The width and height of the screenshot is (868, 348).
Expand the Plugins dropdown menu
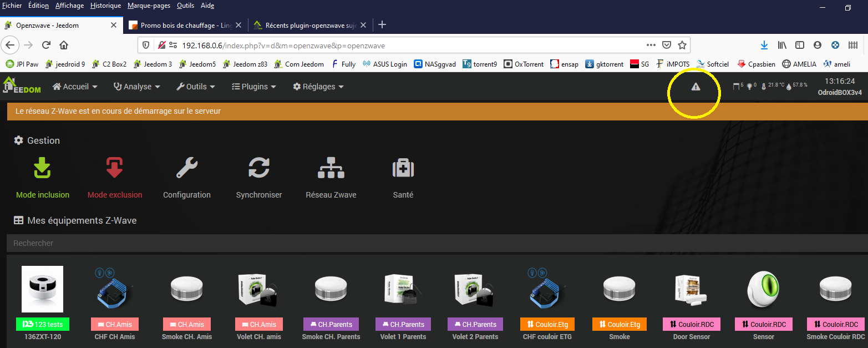point(253,87)
